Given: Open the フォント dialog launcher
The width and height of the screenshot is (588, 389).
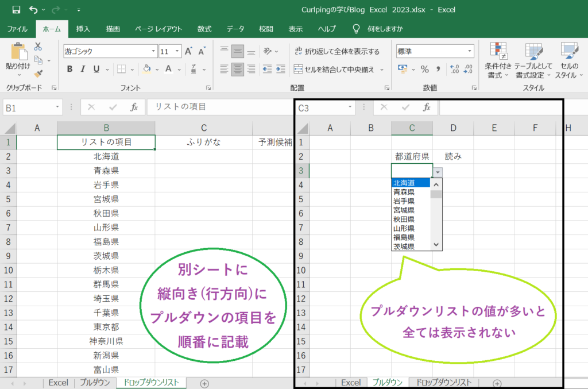Looking at the screenshot, I should [208, 88].
